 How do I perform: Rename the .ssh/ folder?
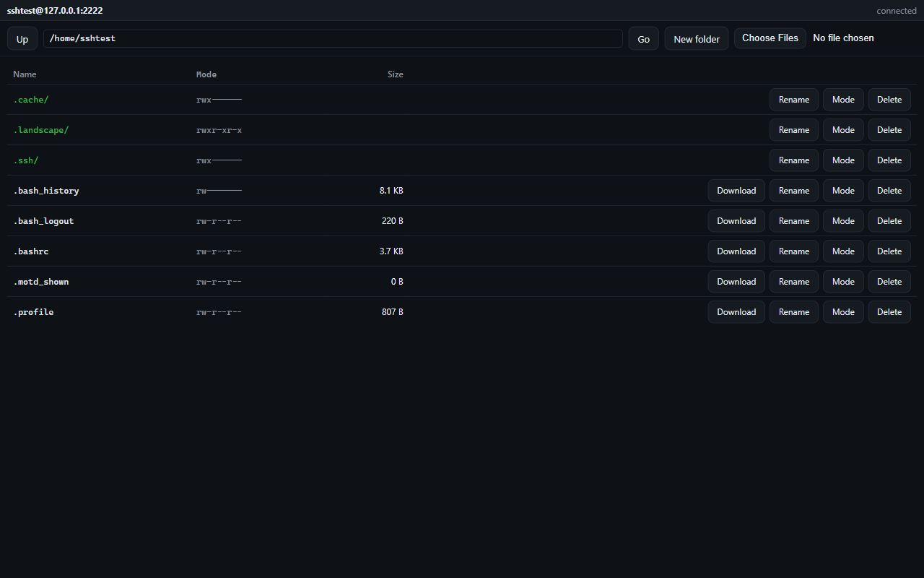794,160
